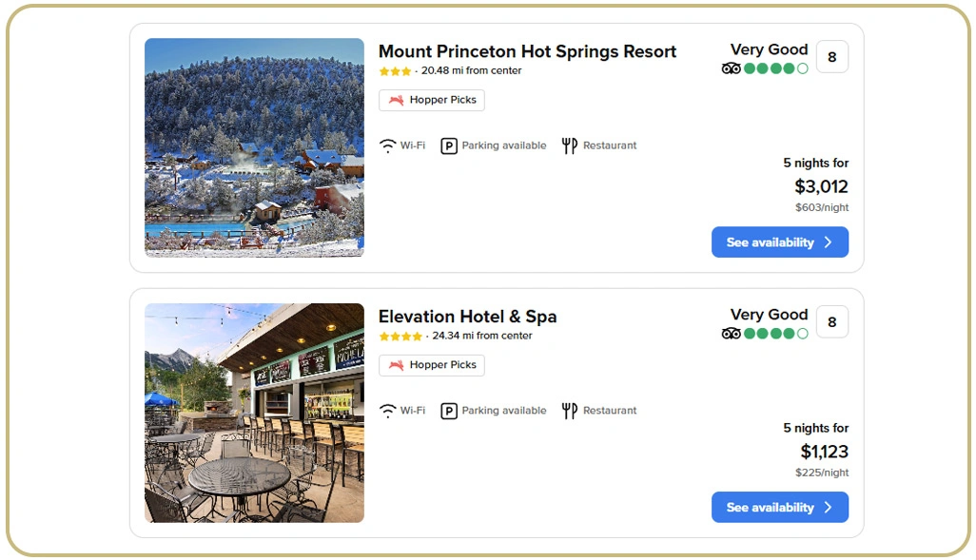
Task: View Elevation Hotel patio bar photo
Action: click(x=254, y=413)
